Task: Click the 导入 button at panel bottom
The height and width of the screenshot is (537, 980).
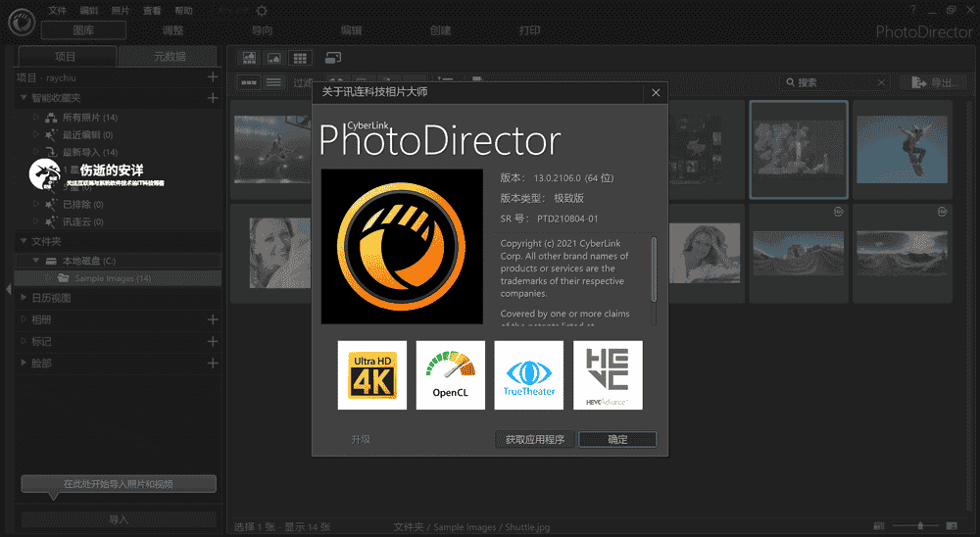Action: [119, 519]
